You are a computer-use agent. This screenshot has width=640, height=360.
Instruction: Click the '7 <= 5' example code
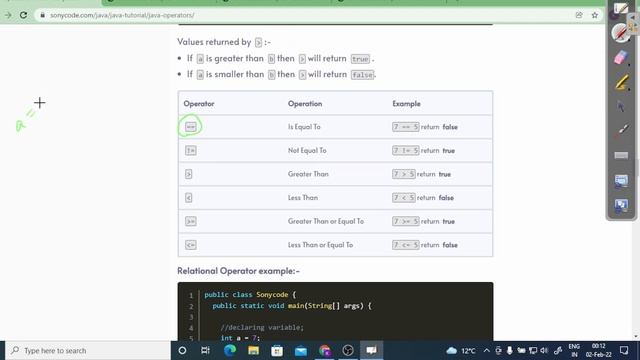tap(406, 245)
